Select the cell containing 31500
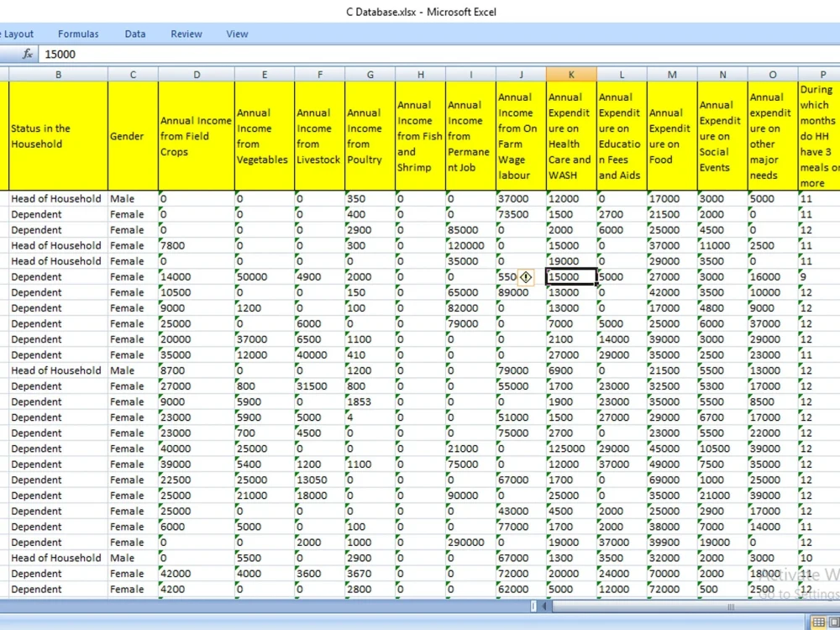Image resolution: width=840 pixels, height=630 pixels. click(x=320, y=386)
